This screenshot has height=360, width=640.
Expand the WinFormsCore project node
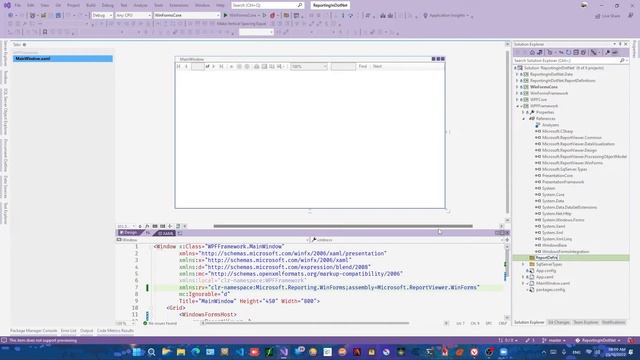click(517, 87)
